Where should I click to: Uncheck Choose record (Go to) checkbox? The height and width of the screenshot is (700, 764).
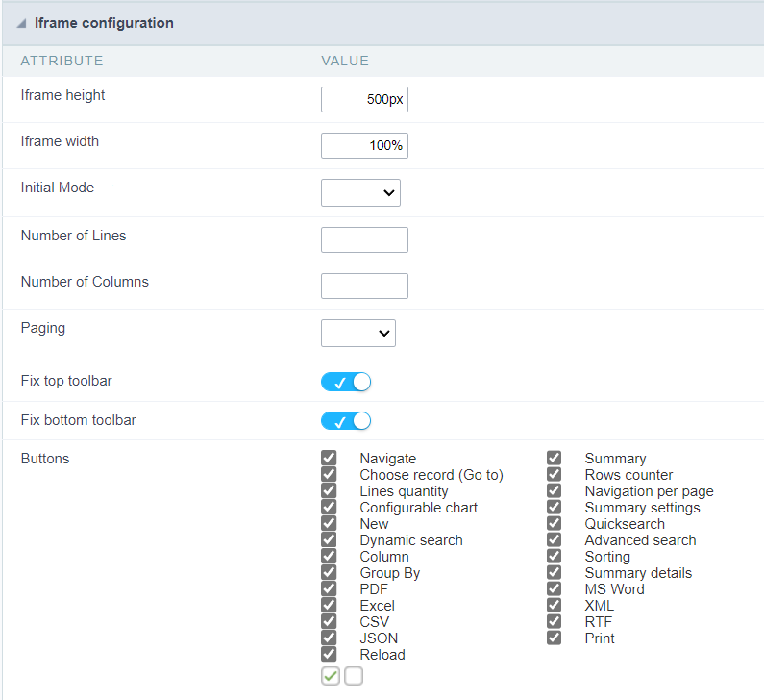[x=329, y=474]
